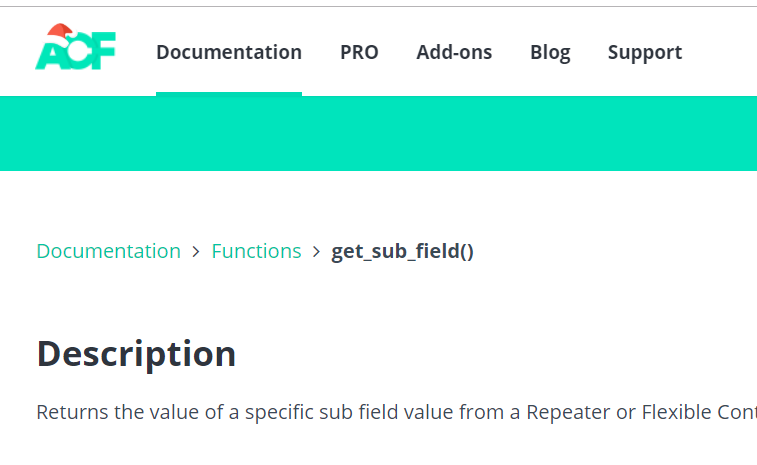The height and width of the screenshot is (465, 757).
Task: Click the teal banner below the navigation
Action: (x=378, y=133)
